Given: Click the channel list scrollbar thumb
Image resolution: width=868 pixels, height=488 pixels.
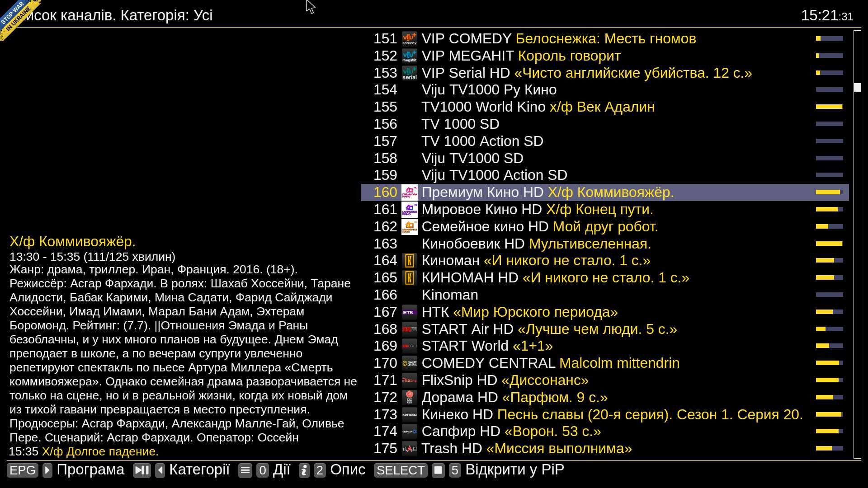Looking at the screenshot, I should pos(857,88).
